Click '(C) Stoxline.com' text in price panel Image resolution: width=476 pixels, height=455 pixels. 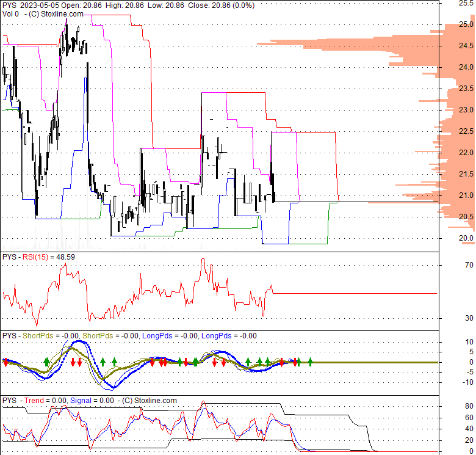(56, 14)
